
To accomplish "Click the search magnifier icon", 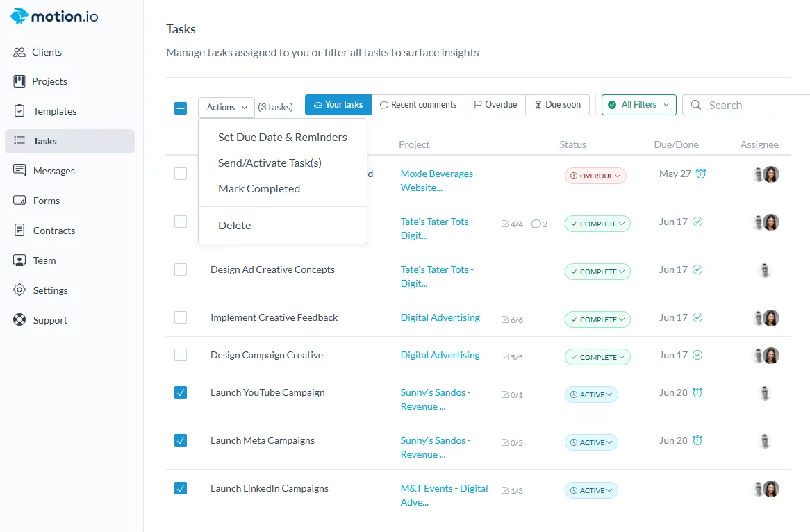I will pyautogui.click(x=696, y=105).
